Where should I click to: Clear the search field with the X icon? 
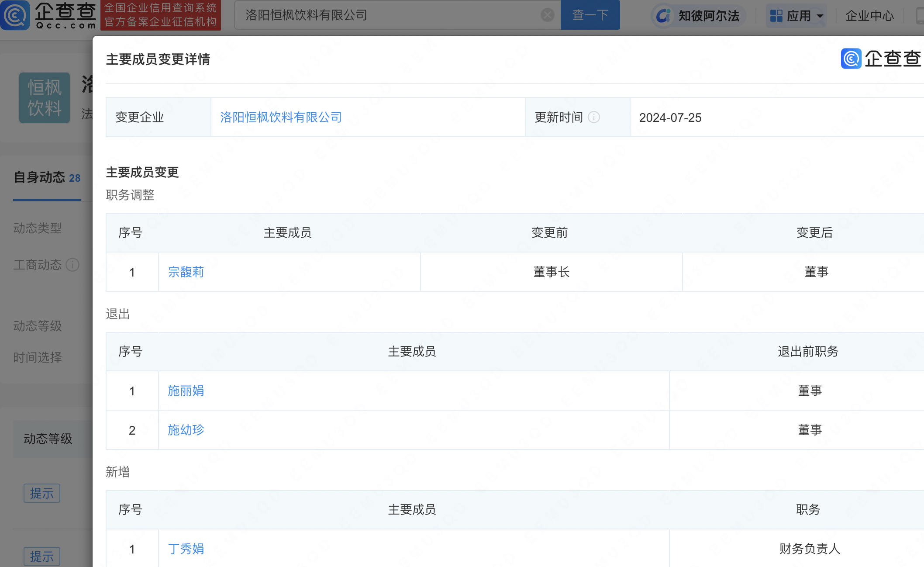pos(547,15)
